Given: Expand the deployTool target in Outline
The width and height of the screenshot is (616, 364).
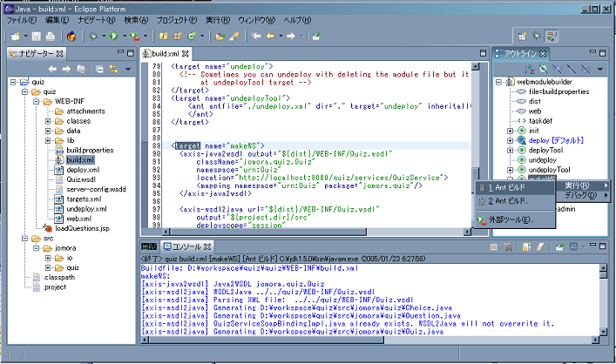Looking at the screenshot, I should pos(510,150).
